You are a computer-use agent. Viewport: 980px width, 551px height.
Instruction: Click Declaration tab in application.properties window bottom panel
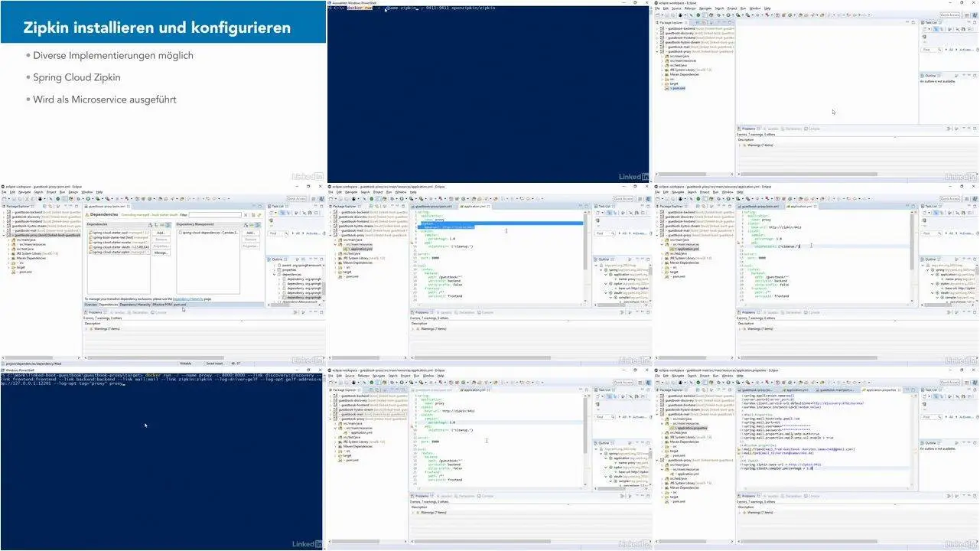click(791, 496)
